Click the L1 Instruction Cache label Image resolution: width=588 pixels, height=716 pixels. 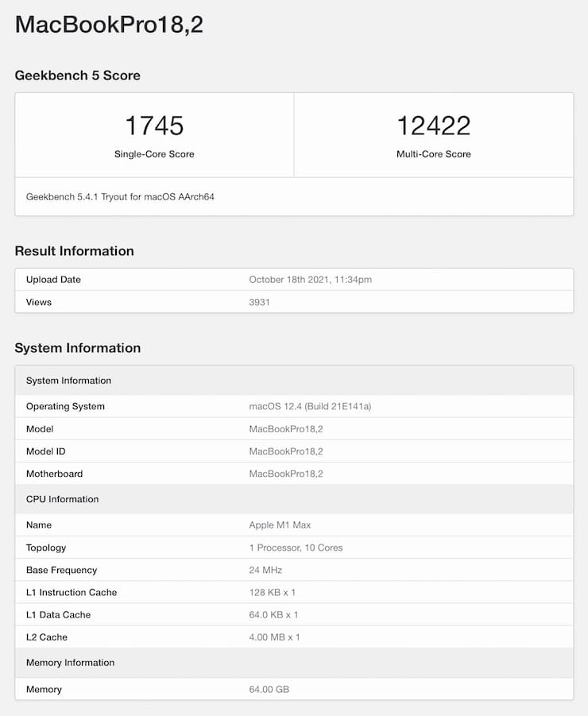pyautogui.click(x=72, y=592)
